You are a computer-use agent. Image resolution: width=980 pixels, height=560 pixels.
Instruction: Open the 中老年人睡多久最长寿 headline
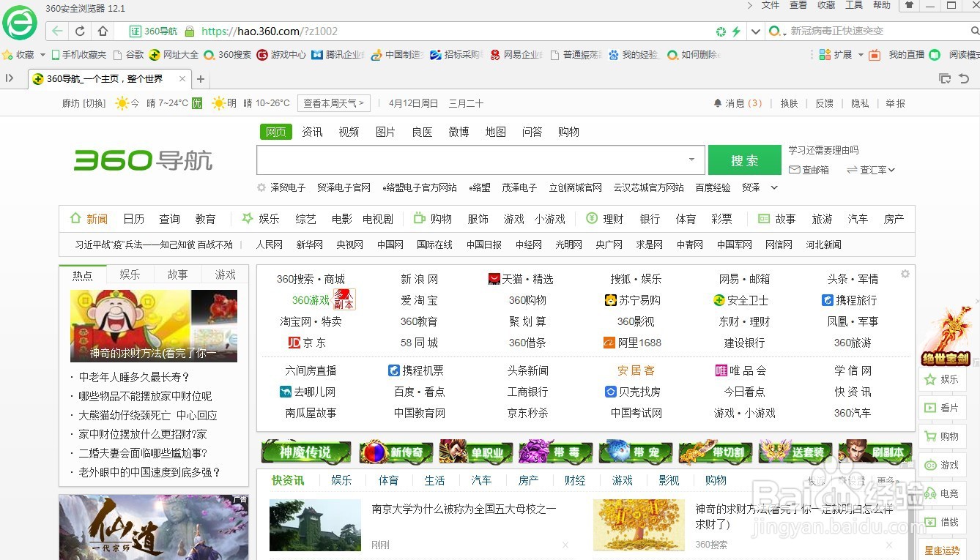click(134, 377)
